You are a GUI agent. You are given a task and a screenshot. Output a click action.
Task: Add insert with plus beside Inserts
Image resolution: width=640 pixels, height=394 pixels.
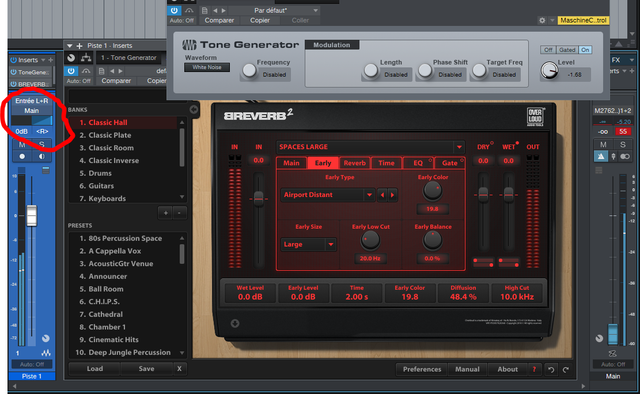point(51,60)
